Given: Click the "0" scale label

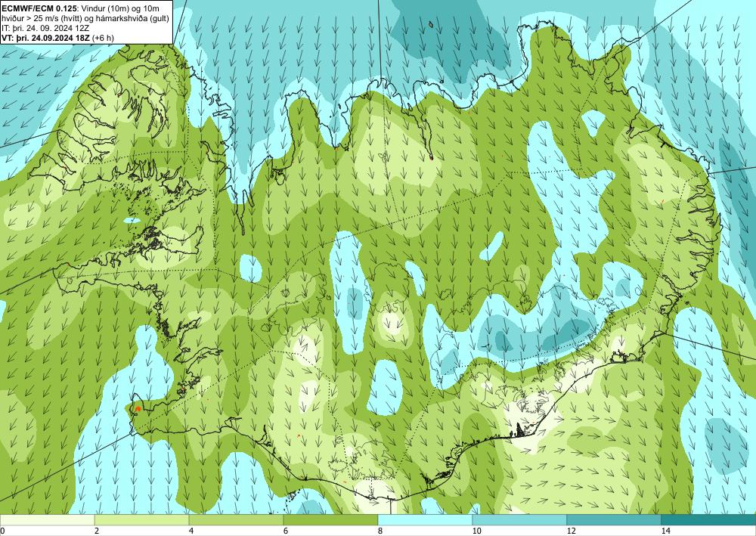Looking at the screenshot, I should 2,531.
